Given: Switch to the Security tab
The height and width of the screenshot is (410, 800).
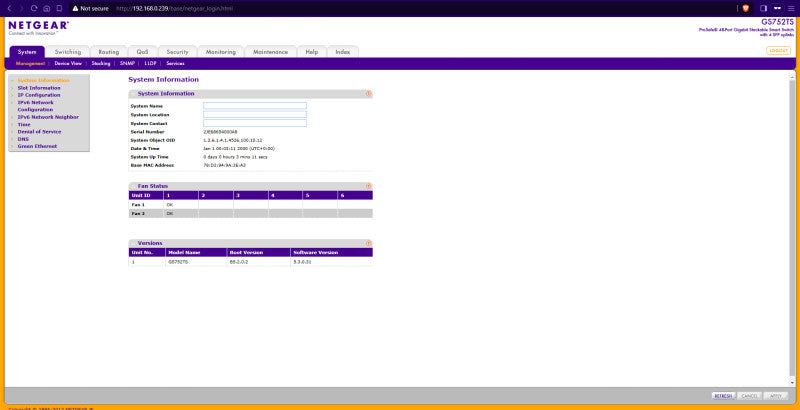Looking at the screenshot, I should (x=178, y=52).
